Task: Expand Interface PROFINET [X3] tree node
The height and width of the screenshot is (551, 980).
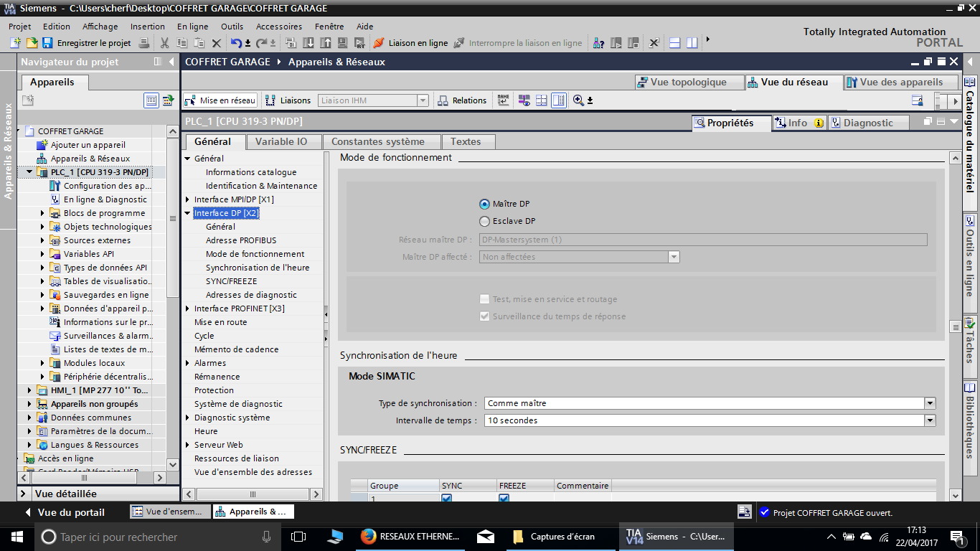Action: click(187, 309)
